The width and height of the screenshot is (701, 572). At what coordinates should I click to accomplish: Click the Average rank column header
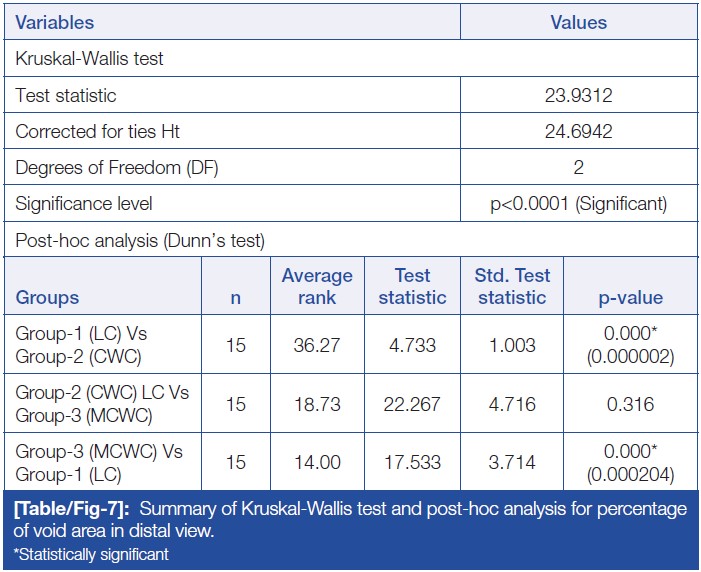[316, 286]
